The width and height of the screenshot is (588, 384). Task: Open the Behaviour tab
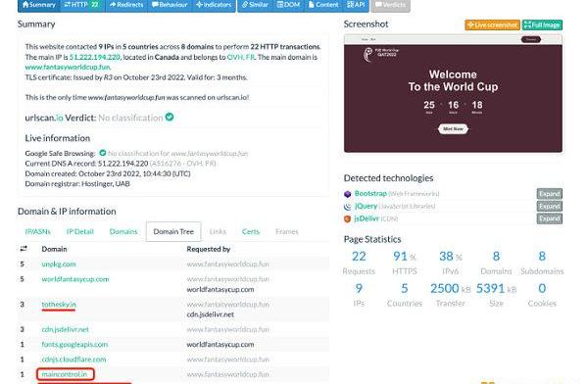(170, 5)
